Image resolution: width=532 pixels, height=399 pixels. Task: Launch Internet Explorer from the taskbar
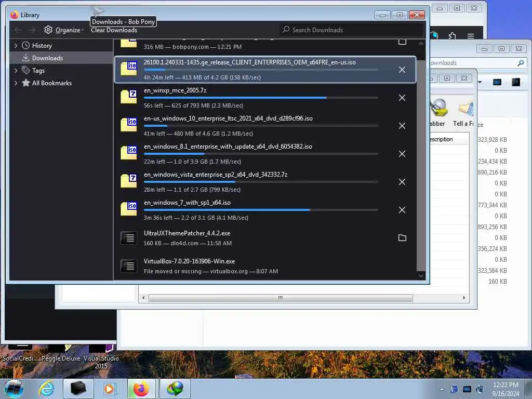tap(46, 389)
